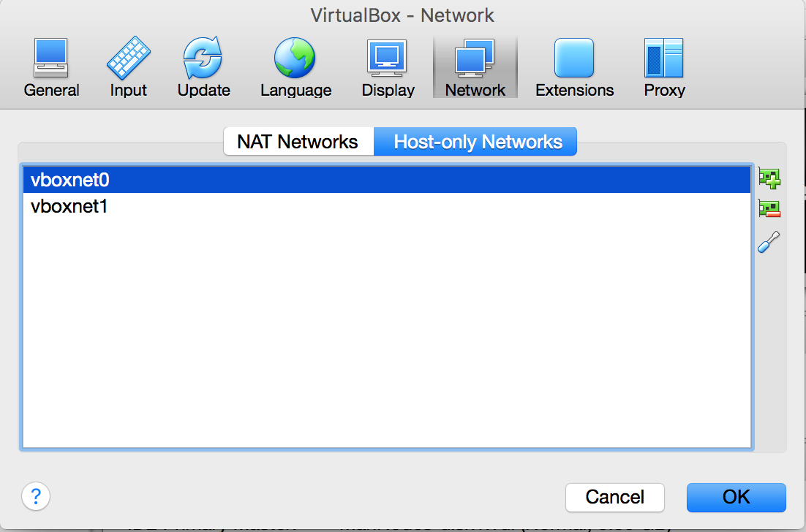Confirm settings with OK button
Image resolution: width=806 pixels, height=532 pixels.
coord(736,497)
